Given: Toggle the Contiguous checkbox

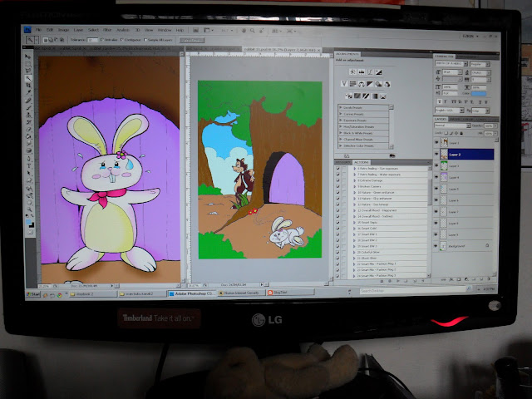Looking at the screenshot, I should pos(122,40).
